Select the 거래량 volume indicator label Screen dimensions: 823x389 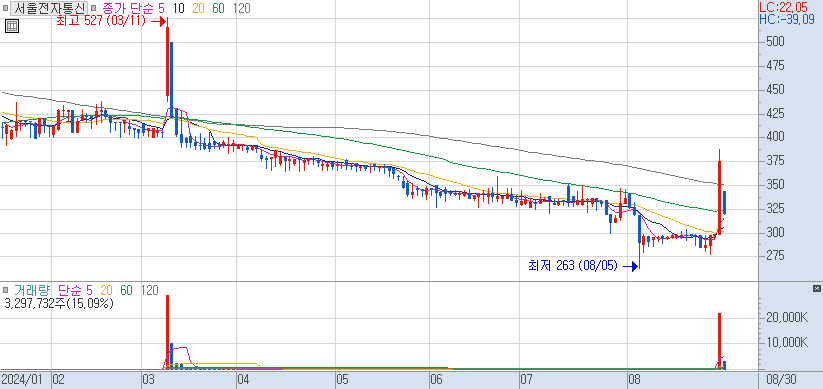(x=32, y=290)
